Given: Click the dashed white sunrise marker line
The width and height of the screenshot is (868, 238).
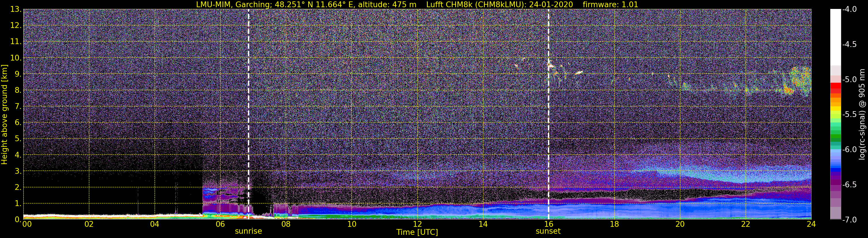Looking at the screenshot, I should tap(249, 114).
